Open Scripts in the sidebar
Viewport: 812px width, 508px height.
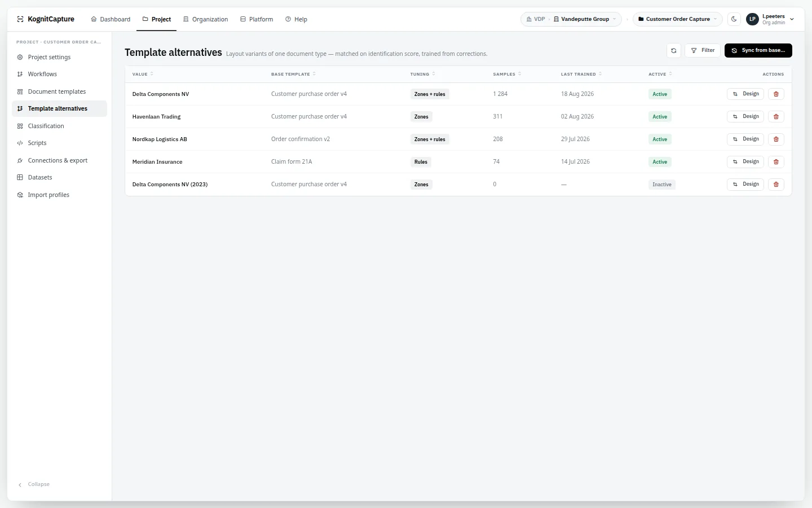(59, 143)
